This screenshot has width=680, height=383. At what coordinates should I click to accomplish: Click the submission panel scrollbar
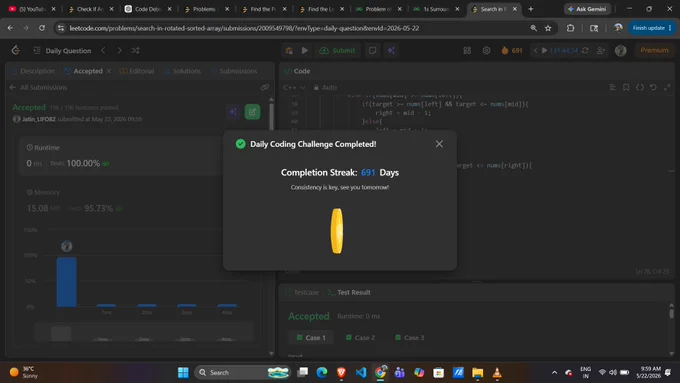(x=271, y=117)
